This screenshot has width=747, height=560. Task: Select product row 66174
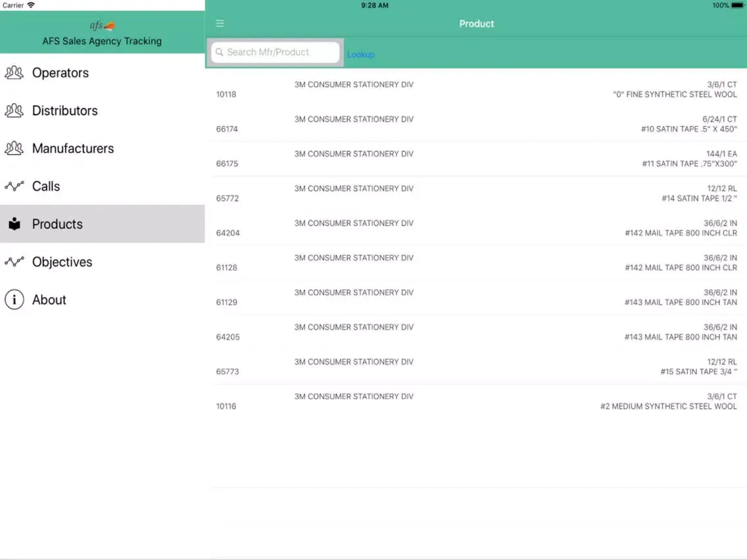pyautogui.click(x=476, y=124)
